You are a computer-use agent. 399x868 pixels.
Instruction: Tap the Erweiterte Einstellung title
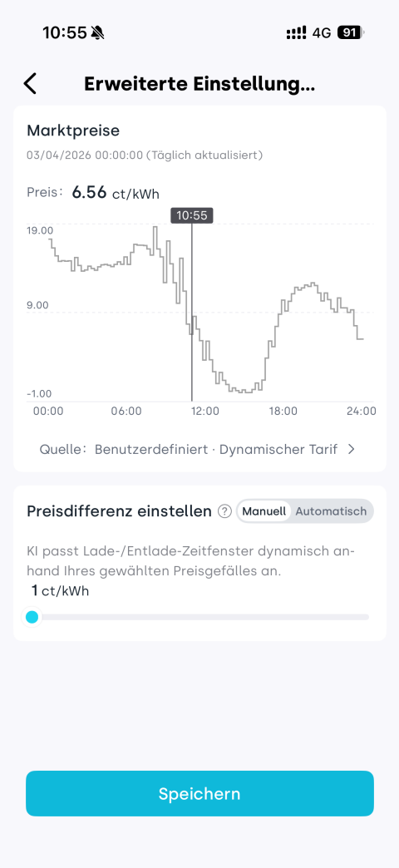tap(199, 84)
